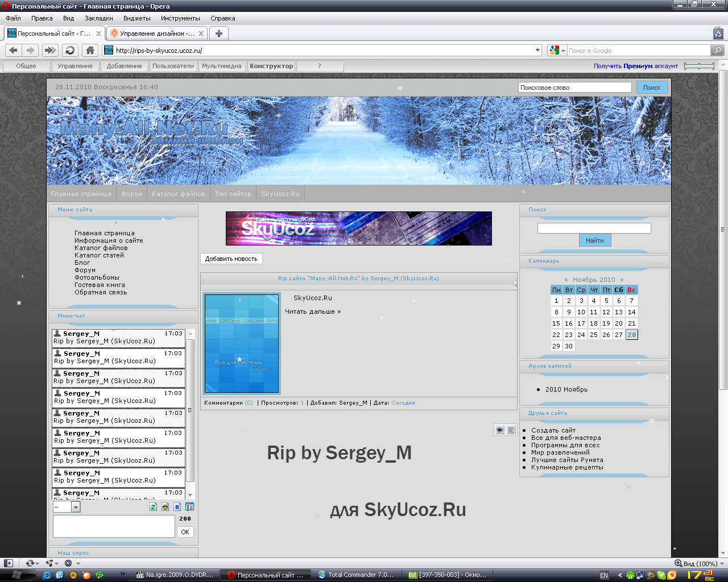Select date 28 in the calendar
This screenshot has height=582, width=728.
(631, 334)
